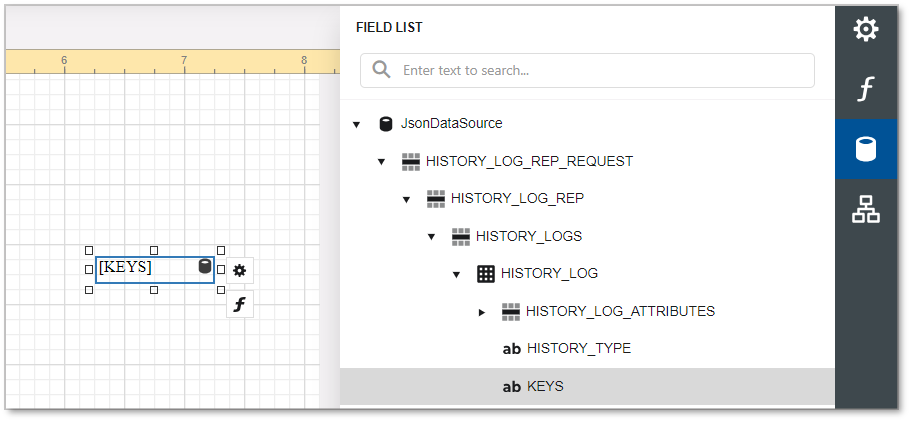Open the Expressions tab in sidebar
The height and width of the screenshot is (421, 910).
865,90
